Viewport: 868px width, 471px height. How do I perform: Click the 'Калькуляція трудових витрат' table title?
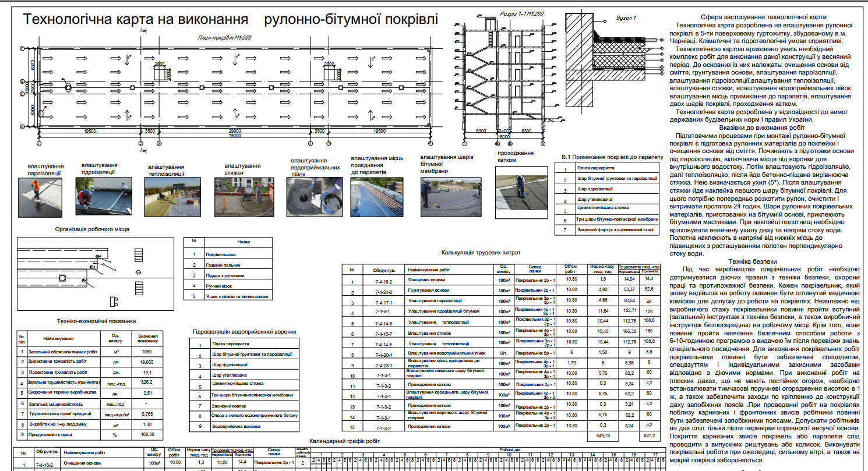481,253
